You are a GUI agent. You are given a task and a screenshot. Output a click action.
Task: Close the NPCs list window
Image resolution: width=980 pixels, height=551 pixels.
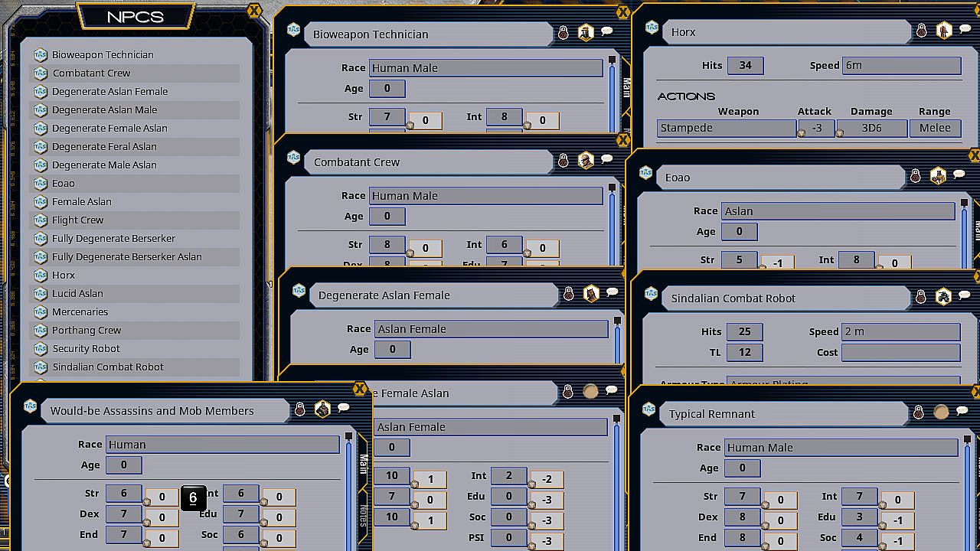254,11
